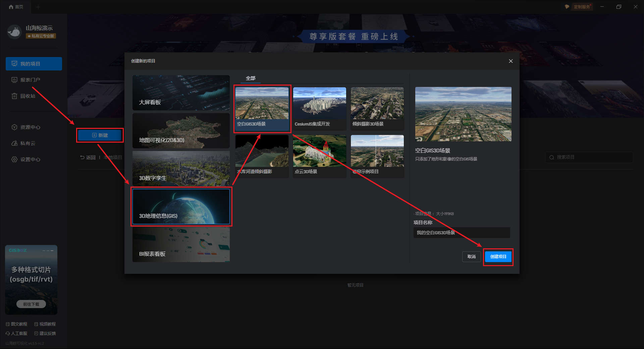Select the 倾斜摄影3D场景 template
This screenshot has width=644, height=349.
tap(377, 109)
